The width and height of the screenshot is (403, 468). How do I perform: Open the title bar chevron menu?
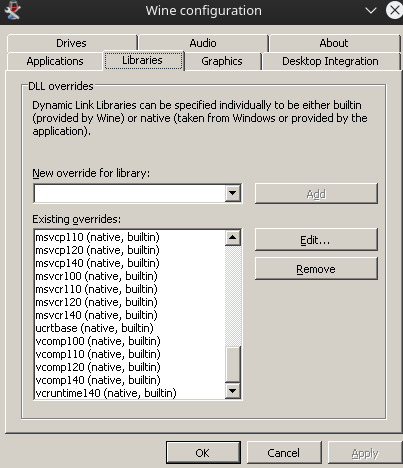click(371, 11)
